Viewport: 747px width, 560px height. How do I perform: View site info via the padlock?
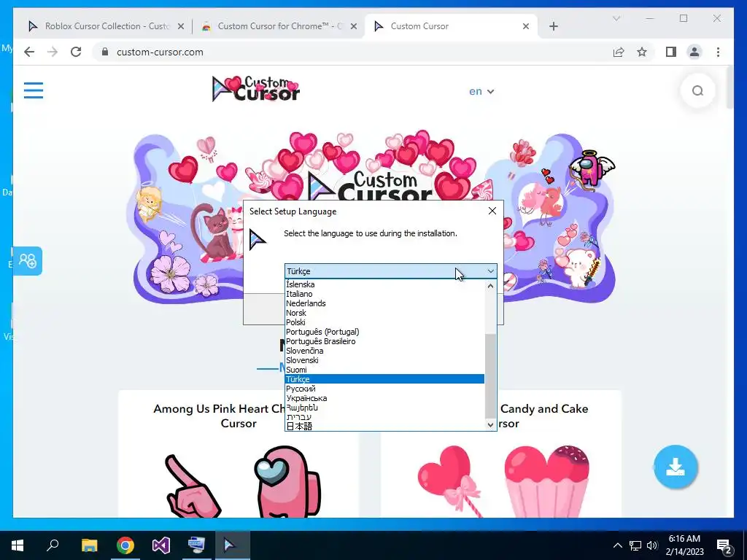(105, 52)
